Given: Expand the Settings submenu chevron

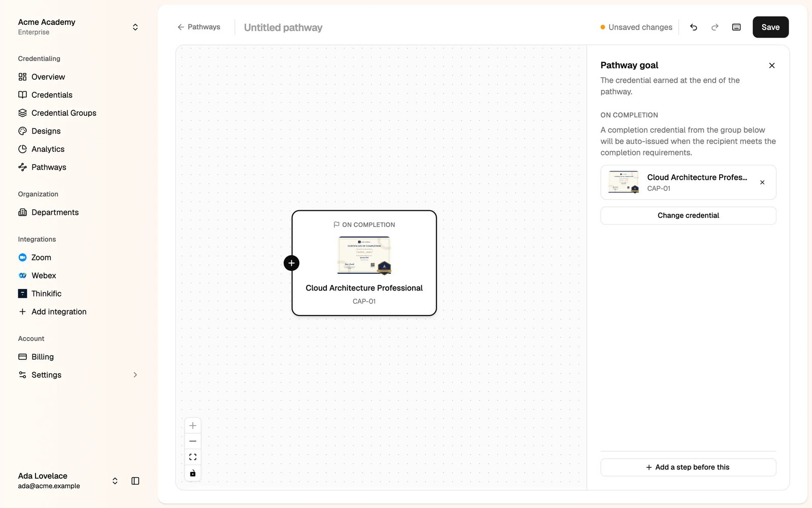Looking at the screenshot, I should (135, 375).
